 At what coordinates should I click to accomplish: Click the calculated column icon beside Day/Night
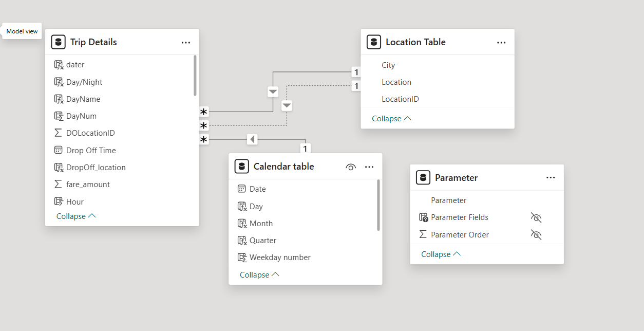point(58,82)
